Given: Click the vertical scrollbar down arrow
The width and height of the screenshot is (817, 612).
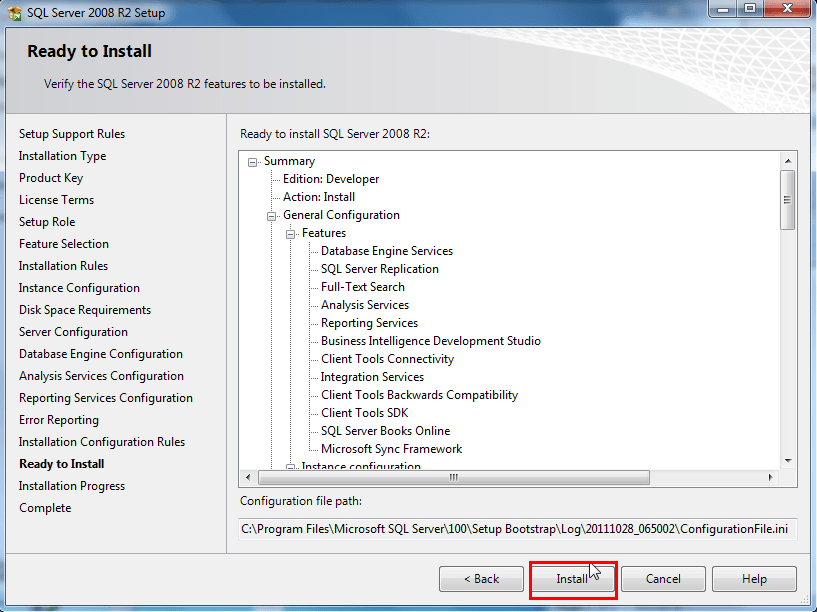Looking at the screenshot, I should pos(789,462).
